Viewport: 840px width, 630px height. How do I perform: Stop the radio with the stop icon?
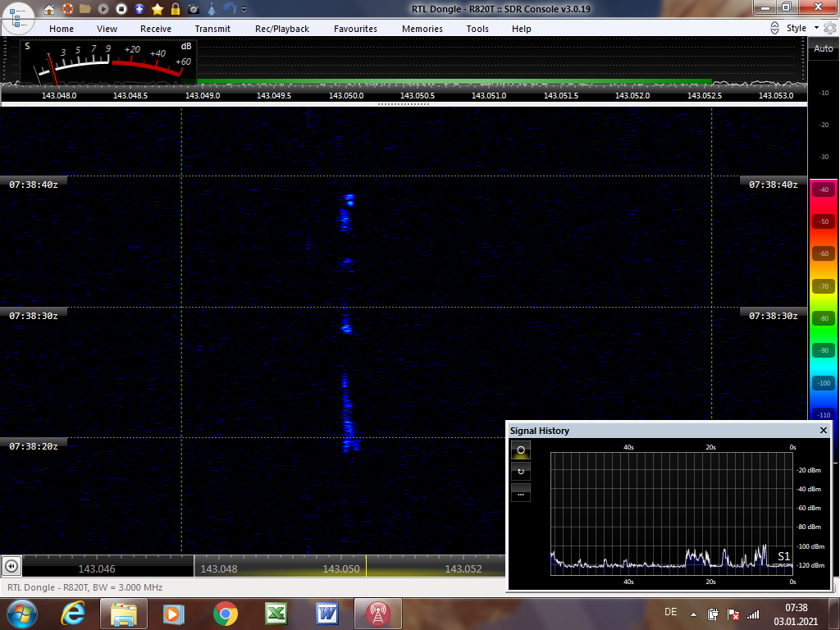[x=121, y=9]
